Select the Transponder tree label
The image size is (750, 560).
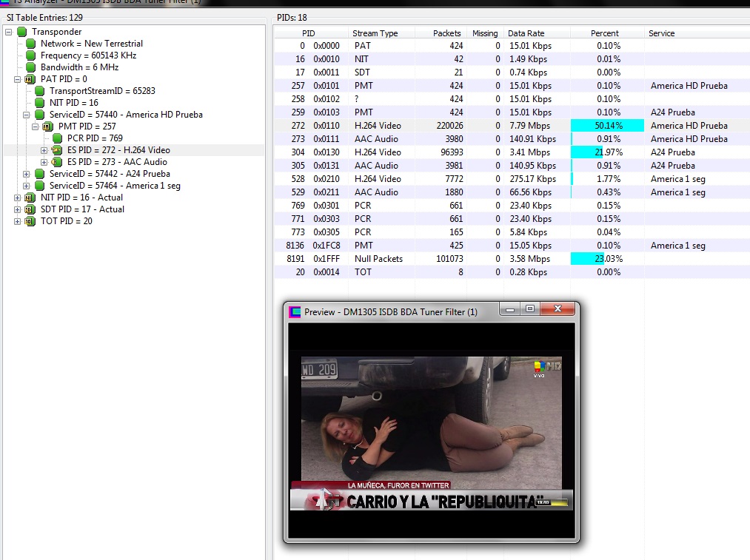click(x=56, y=32)
